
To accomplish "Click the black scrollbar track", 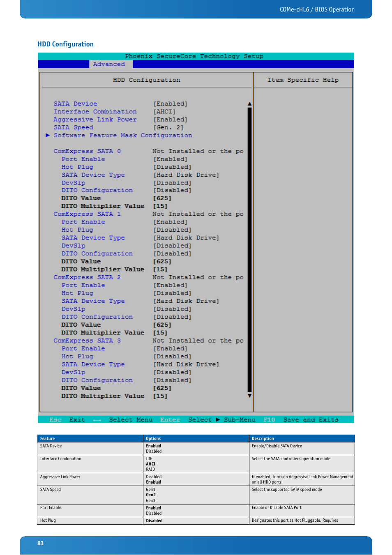I will pyautogui.click(x=249, y=250).
